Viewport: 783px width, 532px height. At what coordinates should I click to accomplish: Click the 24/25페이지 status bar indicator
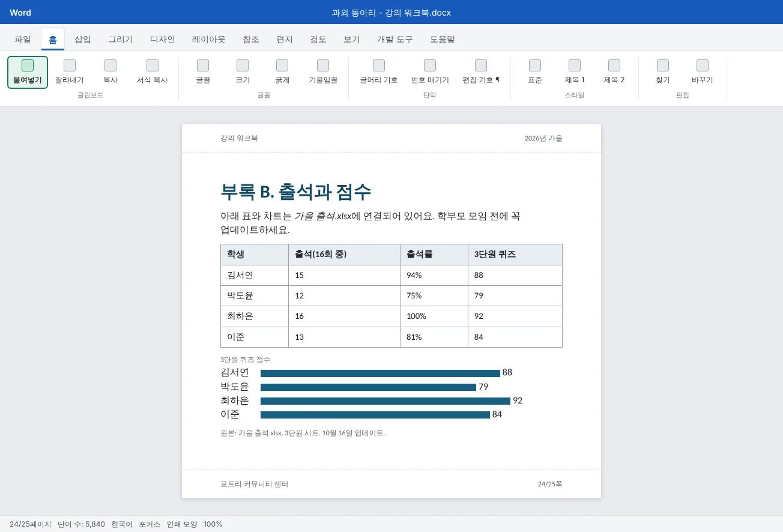(31, 524)
